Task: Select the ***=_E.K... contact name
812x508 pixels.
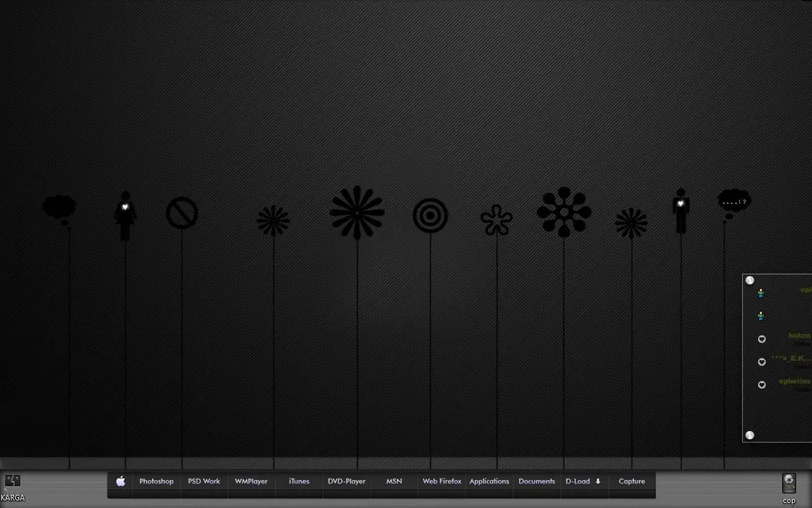Action: pos(791,359)
